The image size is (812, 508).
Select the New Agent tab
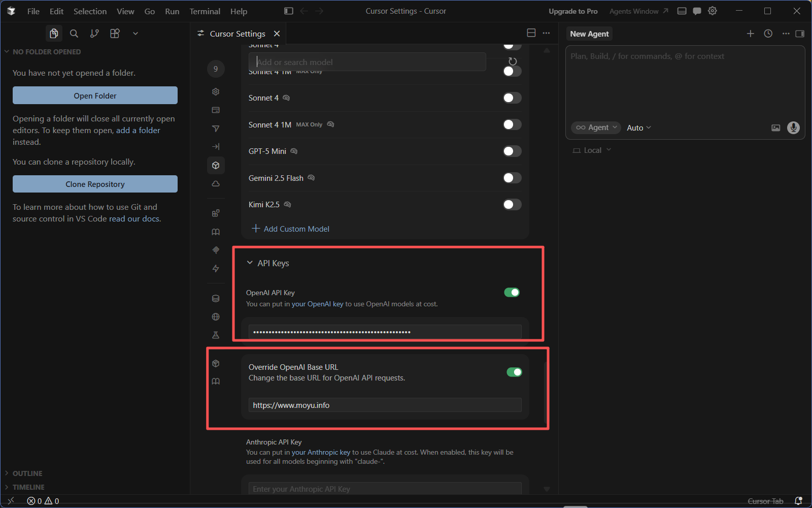[589, 34]
